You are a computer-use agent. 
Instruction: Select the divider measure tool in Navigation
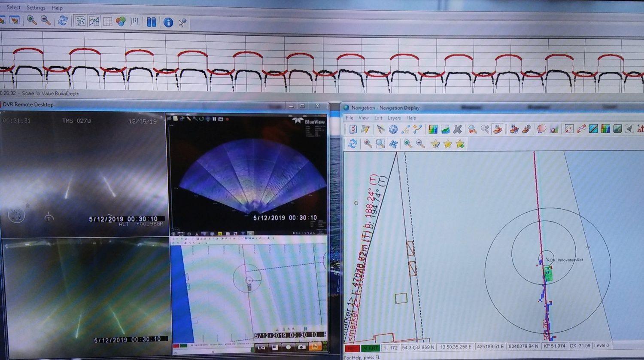click(x=380, y=129)
